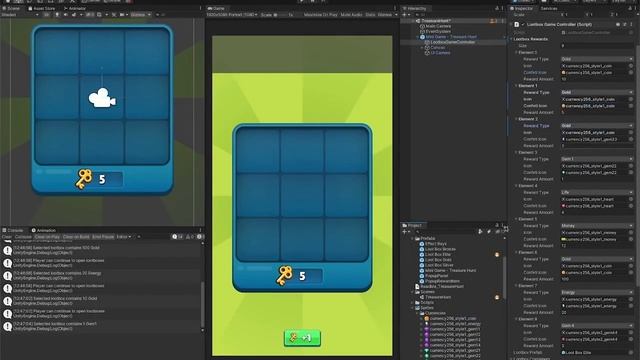Collapse Element 1 in Lootbox Rewards
The width and height of the screenshot is (640, 360).
516,86
